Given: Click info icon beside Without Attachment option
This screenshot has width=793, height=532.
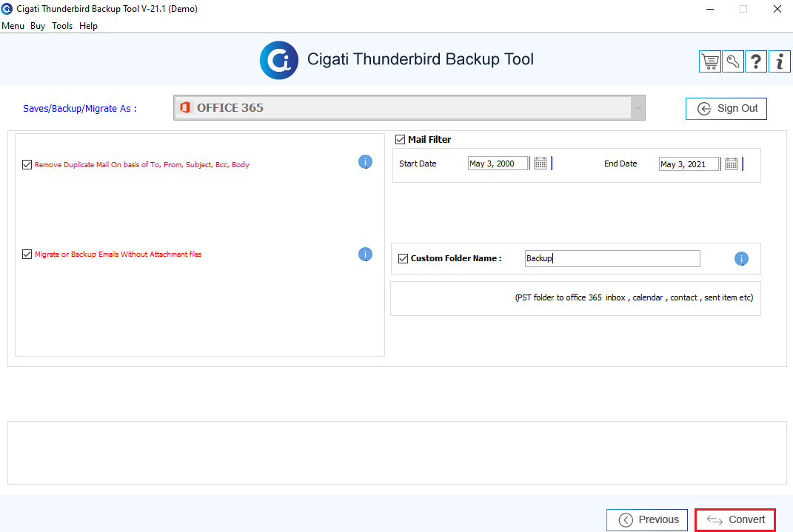Looking at the screenshot, I should 365,254.
